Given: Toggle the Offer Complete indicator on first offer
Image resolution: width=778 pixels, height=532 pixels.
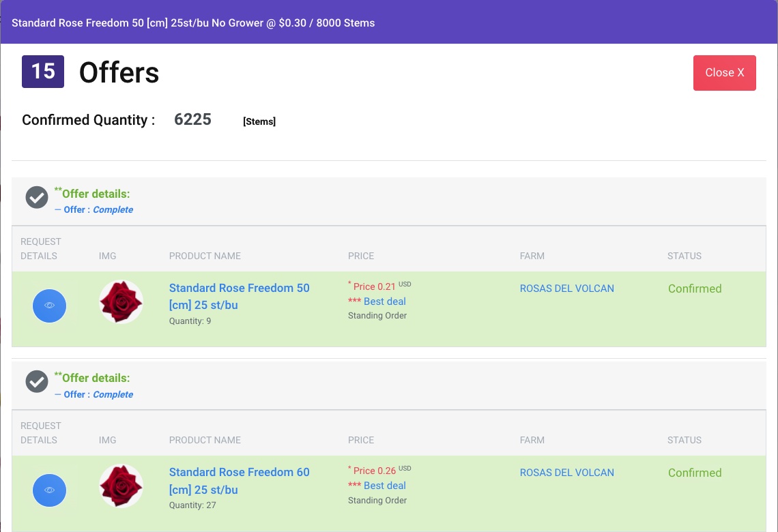Looking at the screenshot, I should point(113,209).
